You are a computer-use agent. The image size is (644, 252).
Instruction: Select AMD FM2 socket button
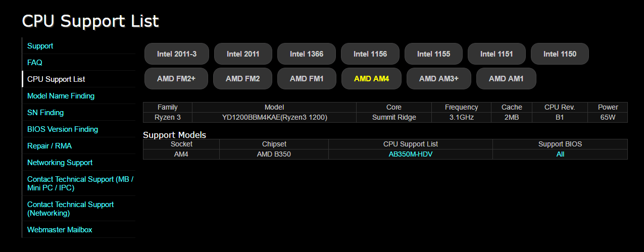[x=242, y=78]
